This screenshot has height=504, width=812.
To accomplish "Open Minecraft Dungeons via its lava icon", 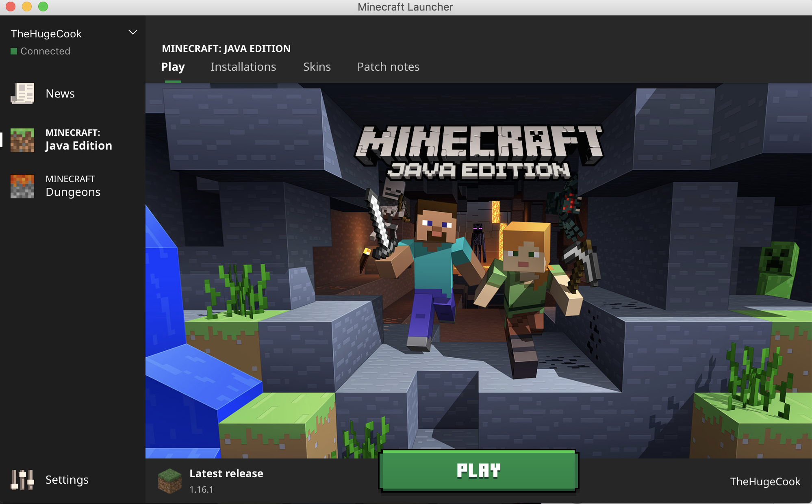I will [22, 186].
